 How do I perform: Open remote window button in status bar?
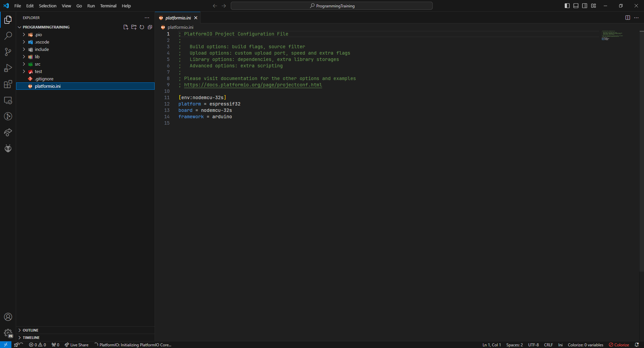click(x=6, y=345)
